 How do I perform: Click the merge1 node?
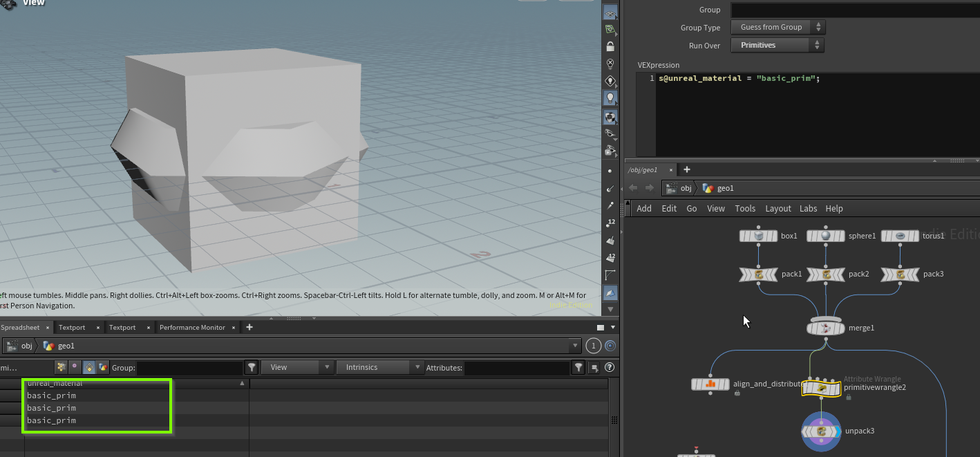click(826, 328)
